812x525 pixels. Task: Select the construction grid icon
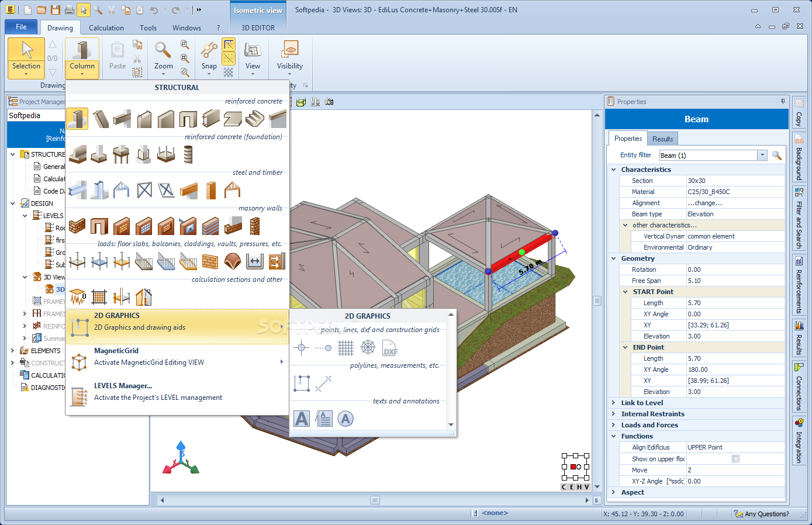click(x=346, y=348)
